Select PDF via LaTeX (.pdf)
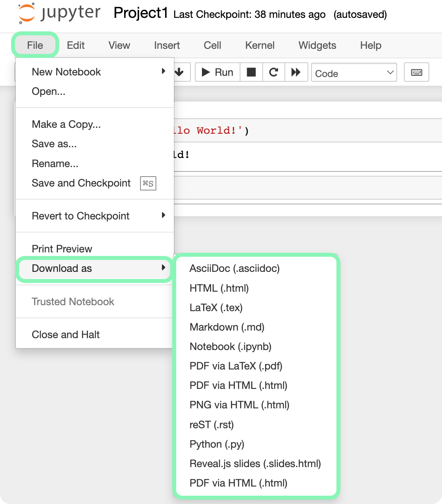This screenshot has width=442, height=504. [236, 366]
